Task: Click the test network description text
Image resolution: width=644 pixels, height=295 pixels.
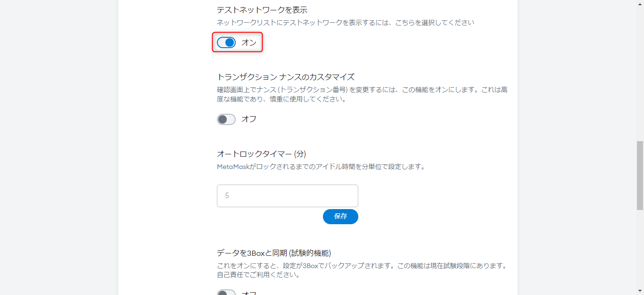Action: (345, 22)
